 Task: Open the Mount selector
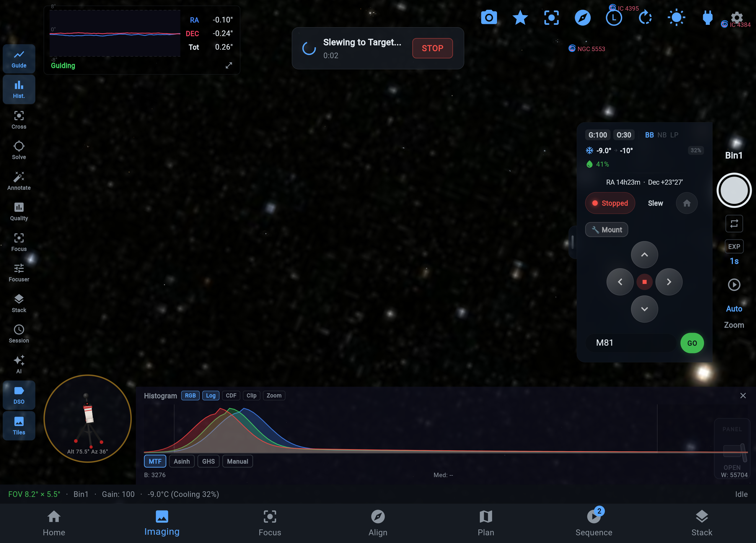point(607,230)
